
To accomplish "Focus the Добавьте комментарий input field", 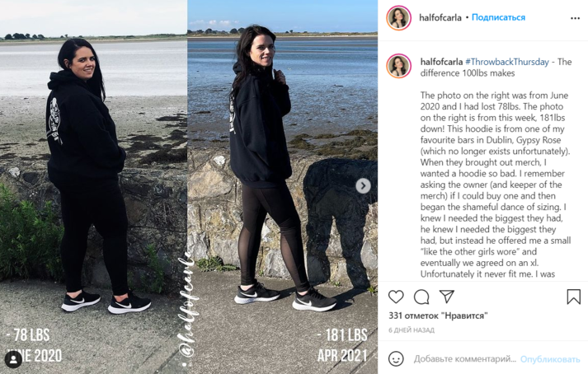I will pyautogui.click(x=464, y=359).
